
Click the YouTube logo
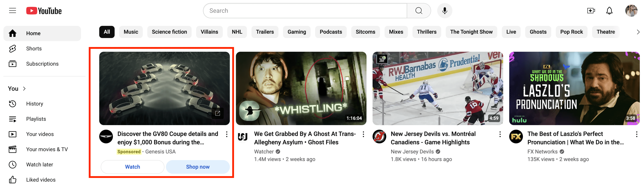point(44,11)
